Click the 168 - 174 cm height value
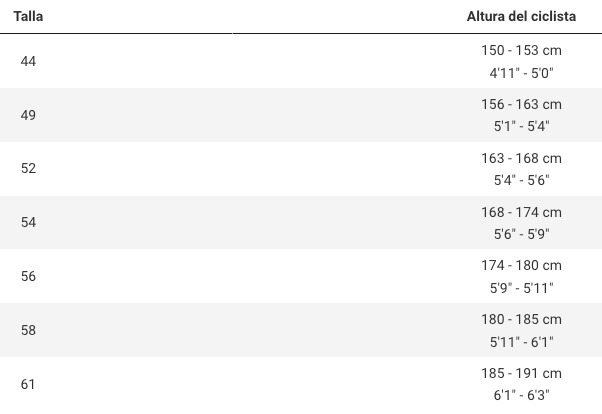 [x=521, y=212]
